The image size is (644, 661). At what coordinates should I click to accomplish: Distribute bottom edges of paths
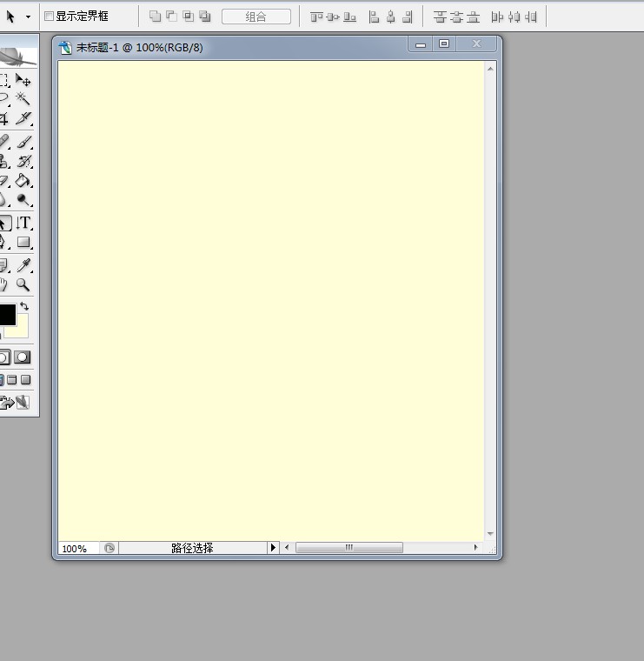(x=473, y=17)
